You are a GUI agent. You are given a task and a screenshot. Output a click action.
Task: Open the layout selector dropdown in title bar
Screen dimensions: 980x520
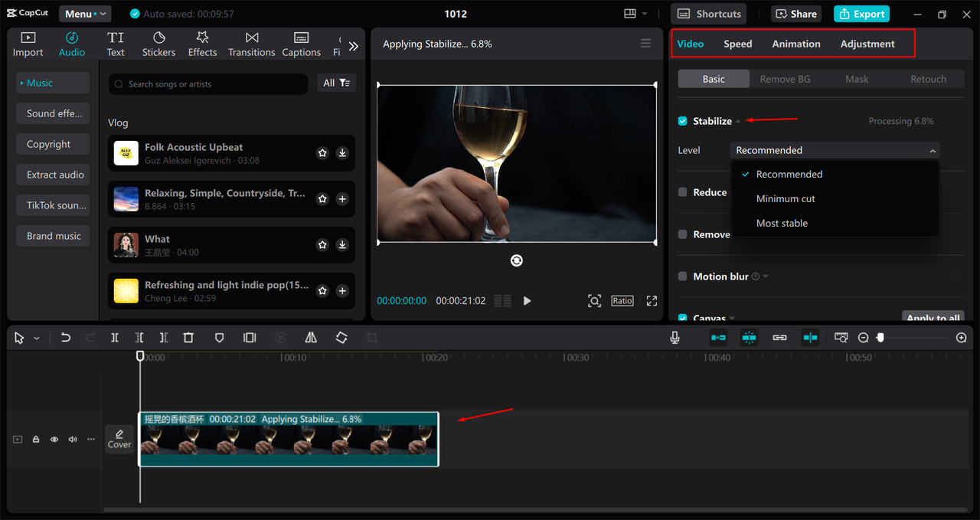(x=635, y=14)
